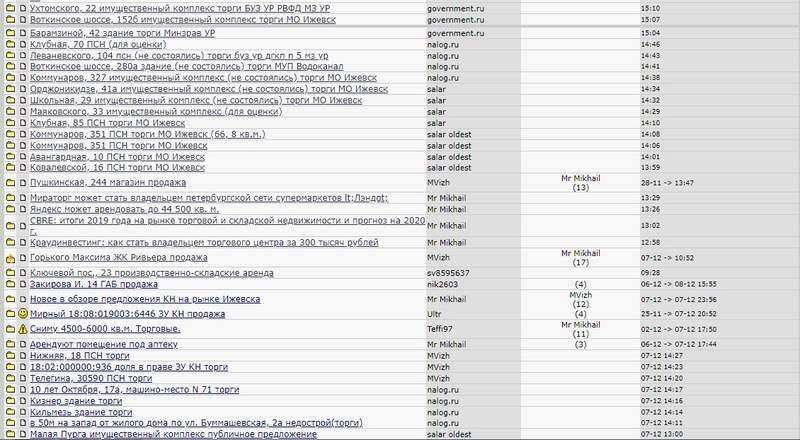
Task: Click folder icon for Нижняя, 18 ПСН торги
Action: [x=10, y=355]
